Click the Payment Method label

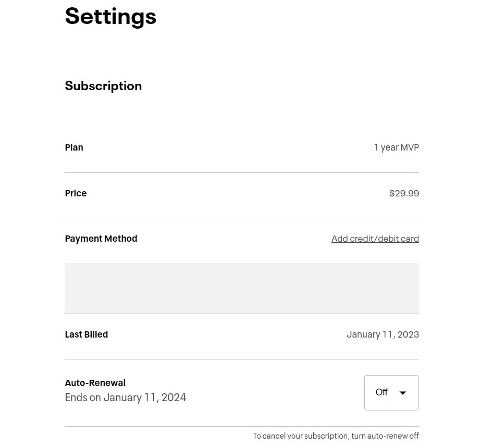tap(101, 239)
